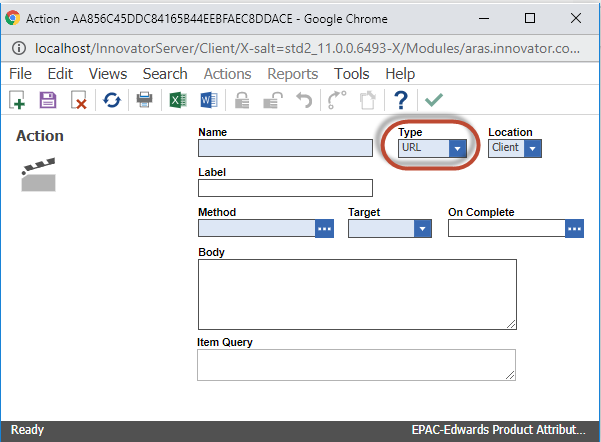Export to Excel using the green icon

(177, 100)
